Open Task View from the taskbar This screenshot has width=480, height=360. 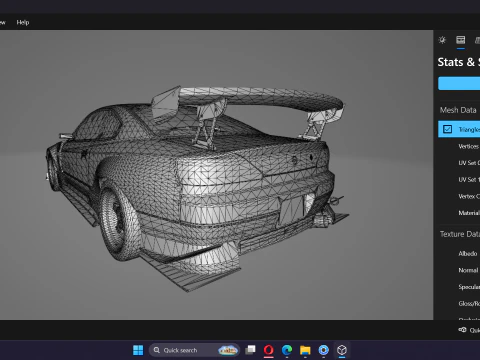(x=250, y=350)
